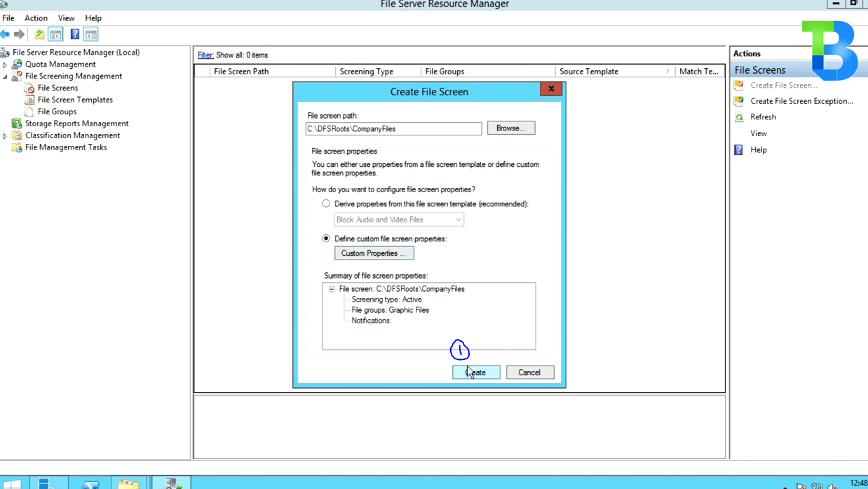Toggle the Show/Hide Console Tree icon
This screenshot has width=868, height=489.
click(x=55, y=34)
